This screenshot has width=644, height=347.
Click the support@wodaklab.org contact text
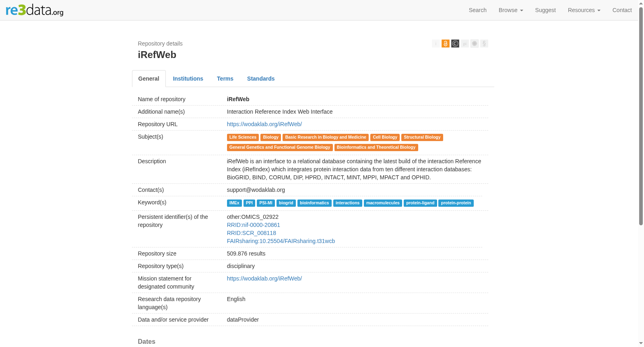point(256,190)
